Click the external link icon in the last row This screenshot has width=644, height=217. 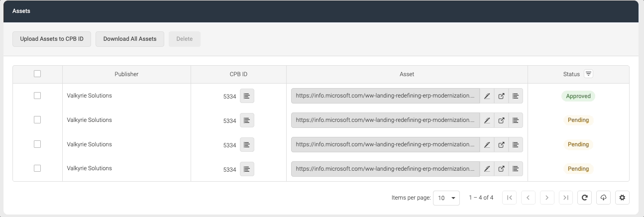pos(501,169)
